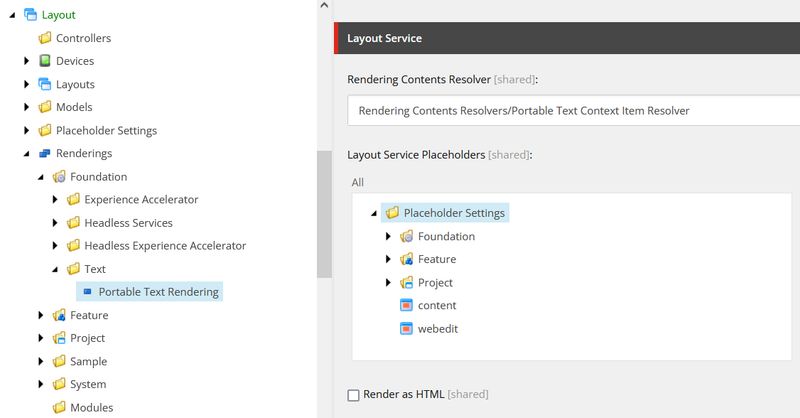800x418 pixels.
Task: Expand the Feature node under Renderings
Action: click(41, 315)
